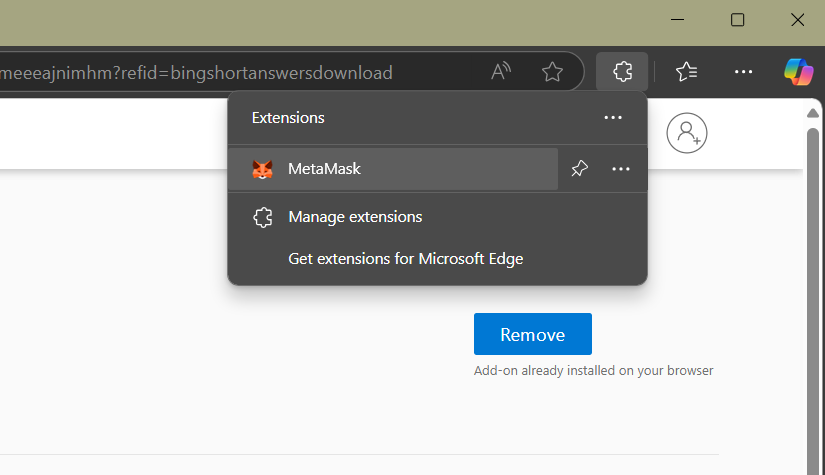This screenshot has width=825, height=475.
Task: Close the Edge window
Action: pos(798,20)
